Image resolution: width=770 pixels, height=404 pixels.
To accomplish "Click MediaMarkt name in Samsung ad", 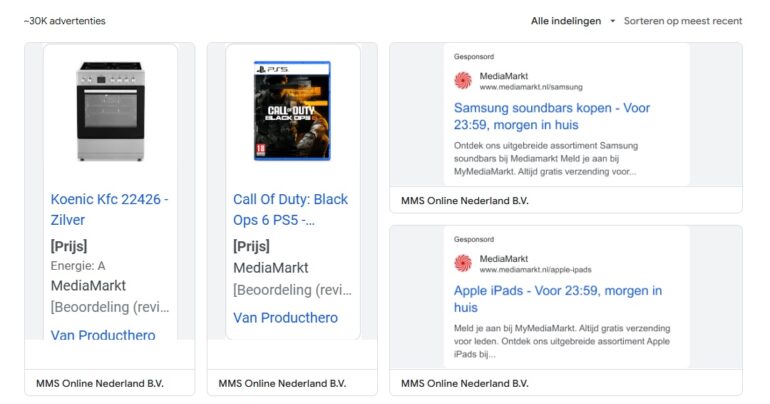I will tap(503, 76).
